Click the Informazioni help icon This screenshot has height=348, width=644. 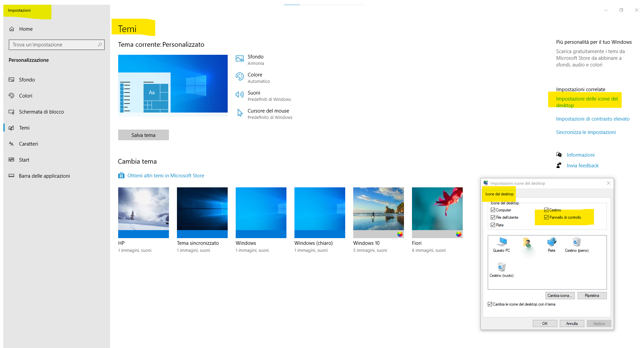(559, 155)
